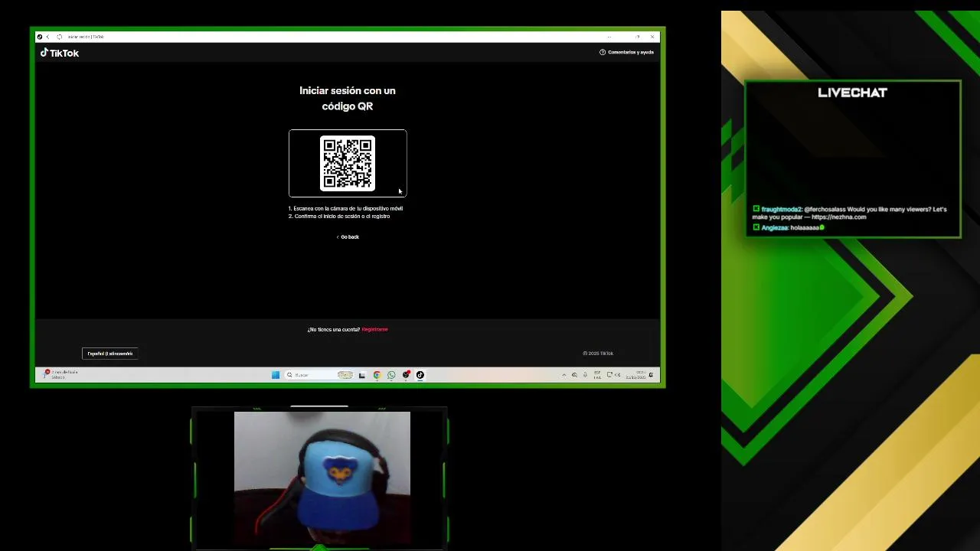Open the Español language selector
Viewport: 980px width, 551px height.
click(109, 354)
